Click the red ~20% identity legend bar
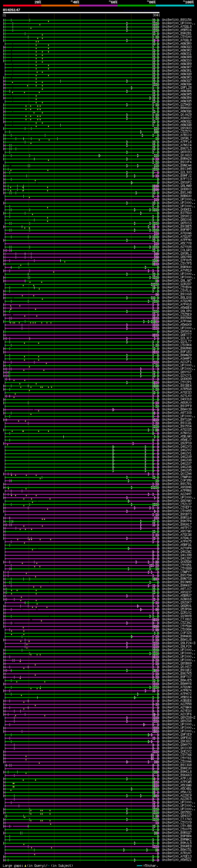Viewport: 197px width, 868px height. (22, 6)
